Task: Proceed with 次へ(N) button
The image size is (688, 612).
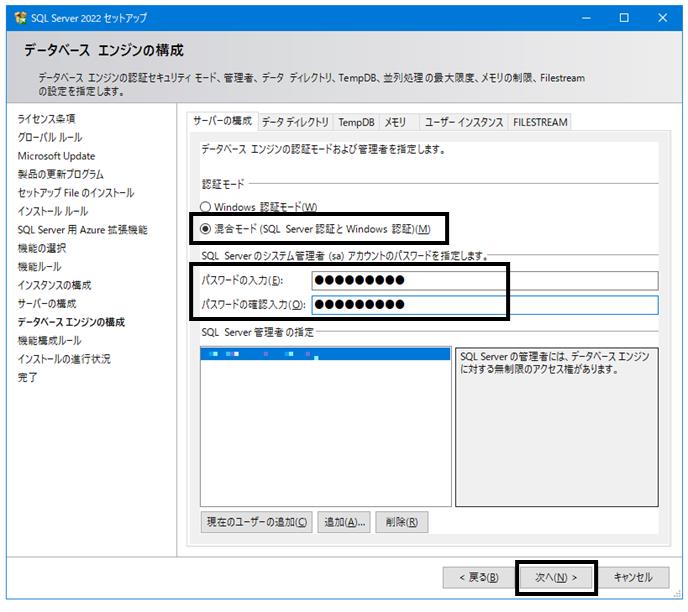Action: click(x=556, y=577)
